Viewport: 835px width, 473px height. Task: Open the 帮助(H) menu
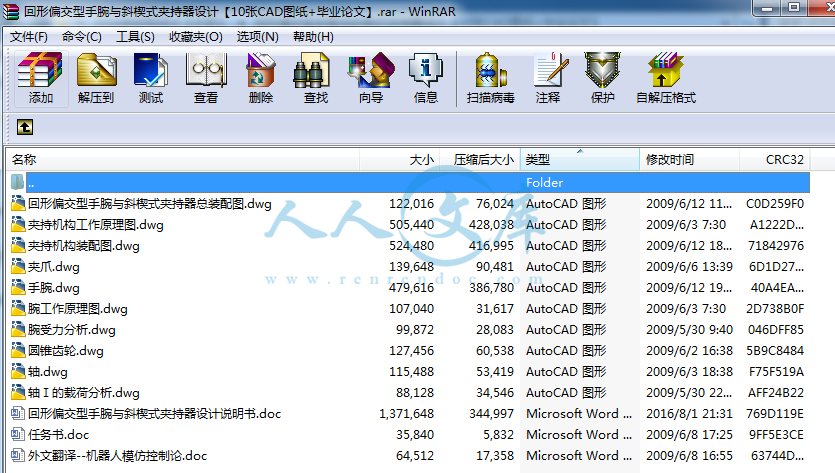(313, 37)
